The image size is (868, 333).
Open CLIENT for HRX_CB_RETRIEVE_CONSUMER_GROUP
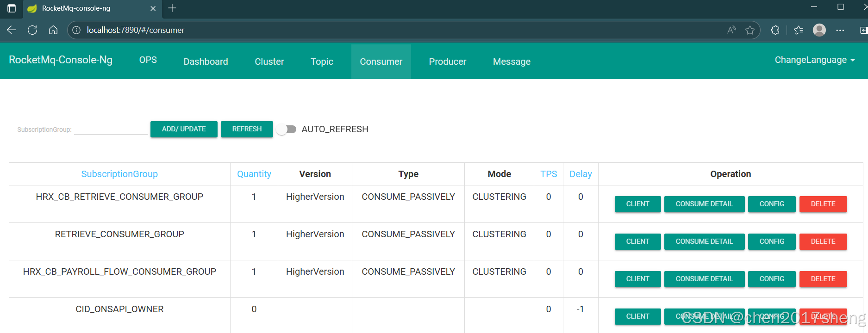pyautogui.click(x=637, y=204)
